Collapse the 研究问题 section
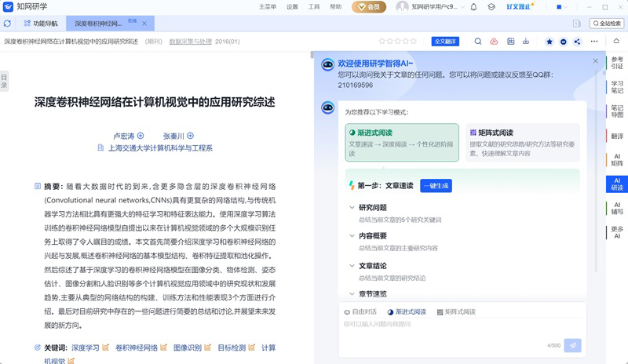The height and width of the screenshot is (364, 628). pyautogui.click(x=352, y=207)
